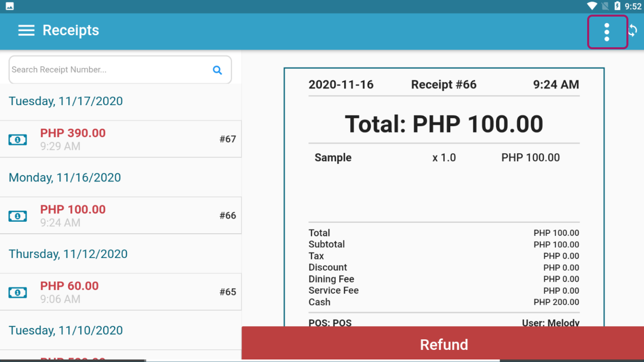Tap the Wi-Fi status bar icon
644x362 pixels.
[592, 7]
